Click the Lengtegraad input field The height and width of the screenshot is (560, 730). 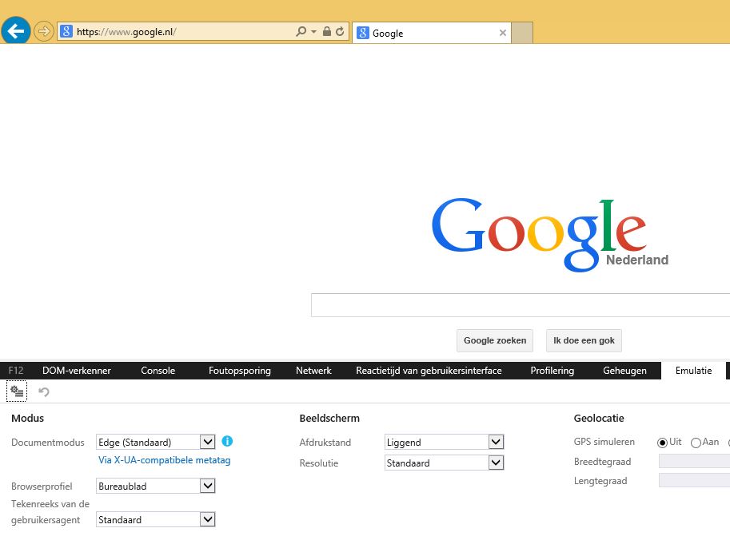694,480
